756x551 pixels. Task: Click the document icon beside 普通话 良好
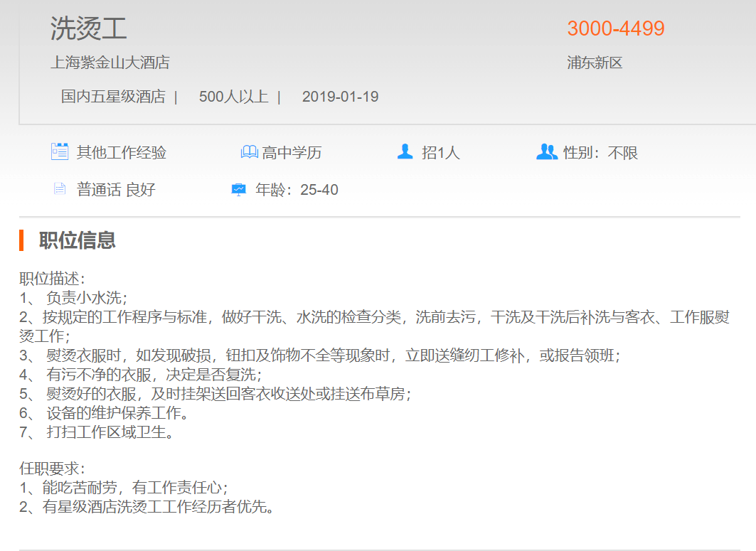(x=60, y=189)
